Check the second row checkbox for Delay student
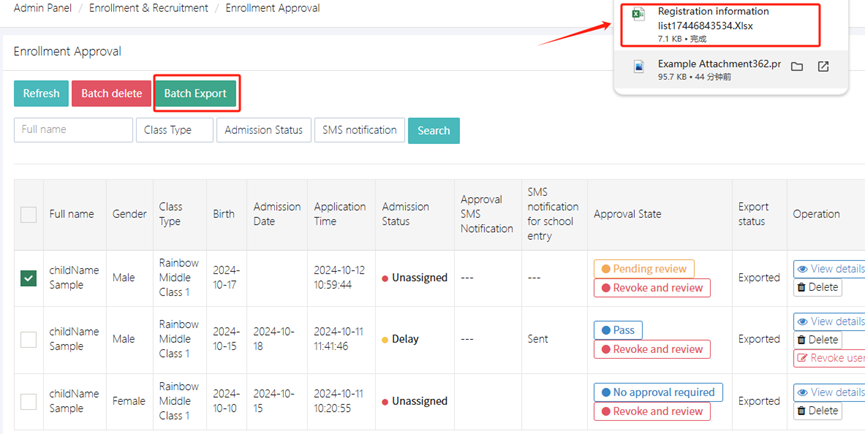The width and height of the screenshot is (865, 434). pos(29,339)
